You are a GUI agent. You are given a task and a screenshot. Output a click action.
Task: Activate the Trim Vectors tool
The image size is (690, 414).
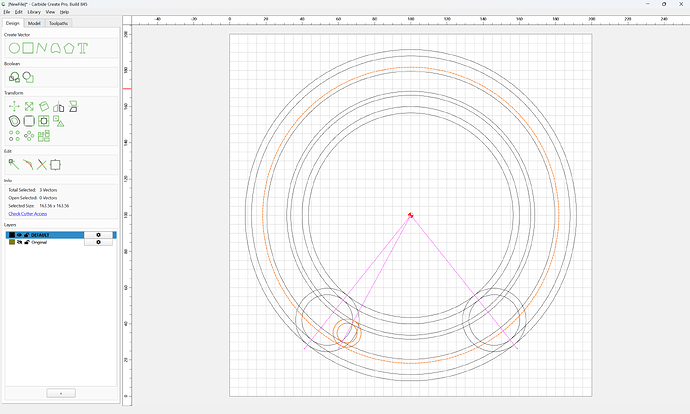point(28,165)
